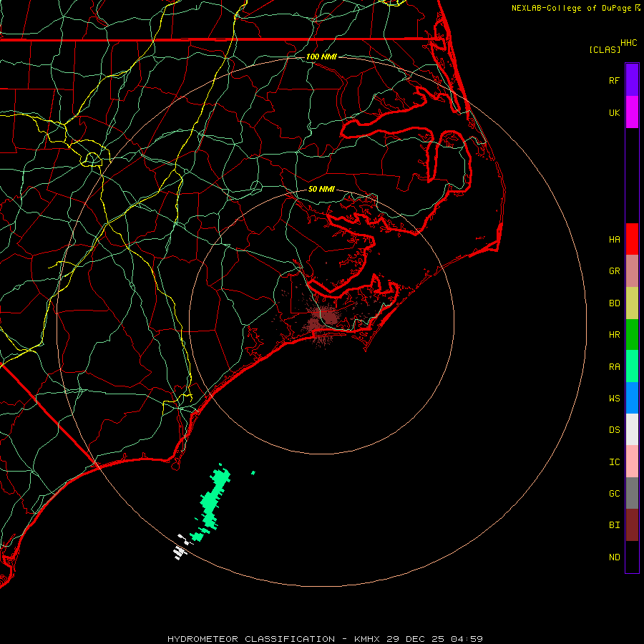Click the GC legend label
Image resolution: width=644 pixels, height=644 pixels.
[615, 493]
